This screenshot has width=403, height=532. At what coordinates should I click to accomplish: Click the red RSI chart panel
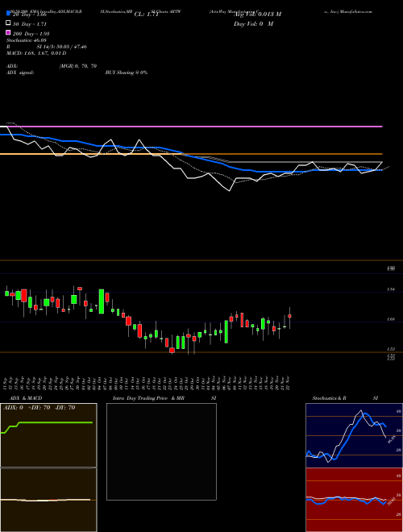354,500
